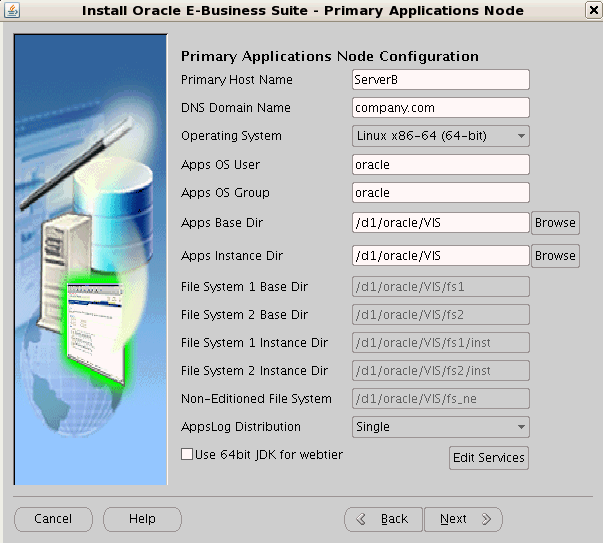Select the Apps OS User field
The image size is (603, 543).
pyautogui.click(x=441, y=165)
